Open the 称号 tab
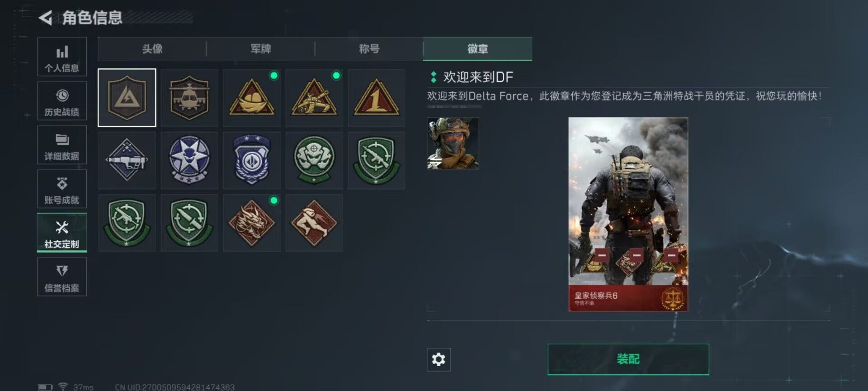Image resolution: width=868 pixels, height=391 pixels. coord(369,49)
